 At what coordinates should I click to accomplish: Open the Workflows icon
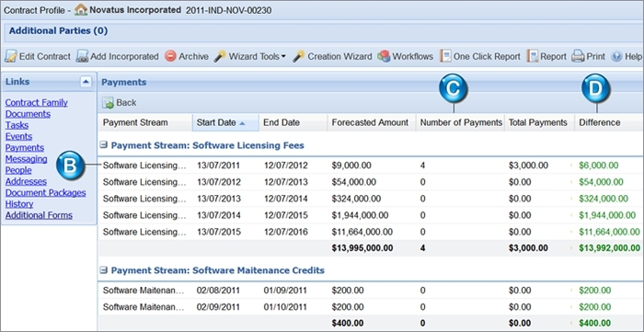coord(384,56)
